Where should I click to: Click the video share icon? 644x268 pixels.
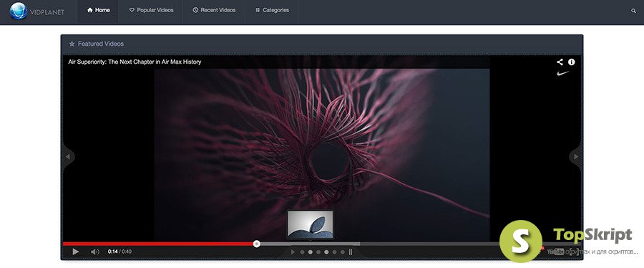tap(560, 62)
